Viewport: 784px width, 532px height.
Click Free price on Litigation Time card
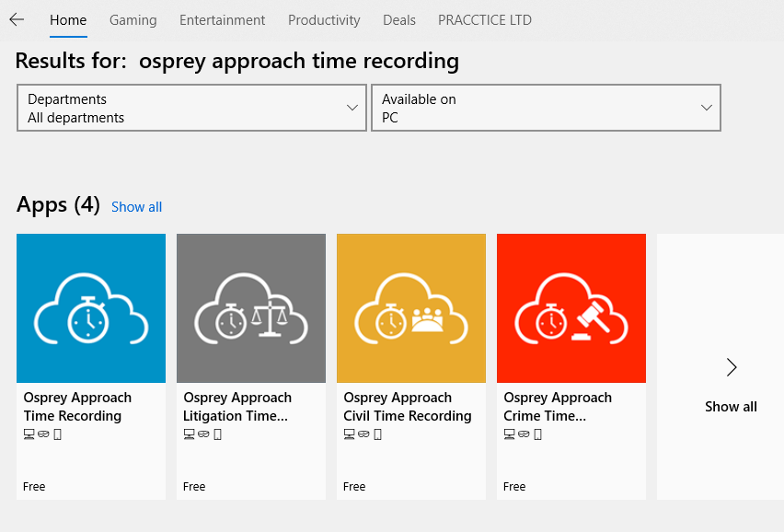194,487
